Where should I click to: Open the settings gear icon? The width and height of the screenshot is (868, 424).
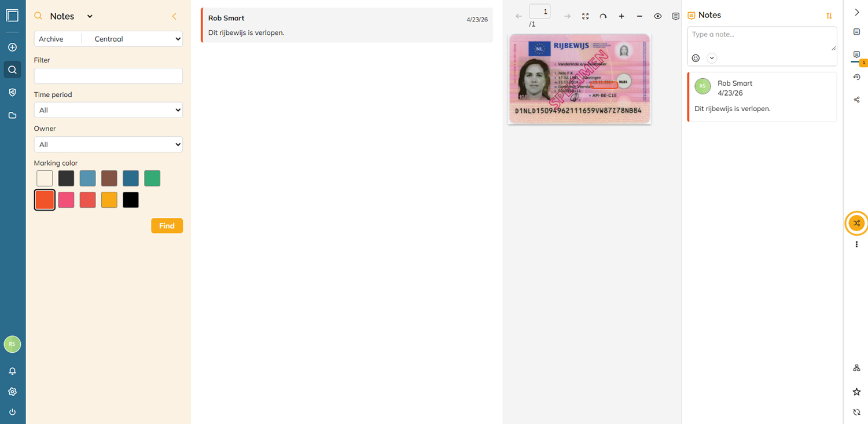[12, 392]
